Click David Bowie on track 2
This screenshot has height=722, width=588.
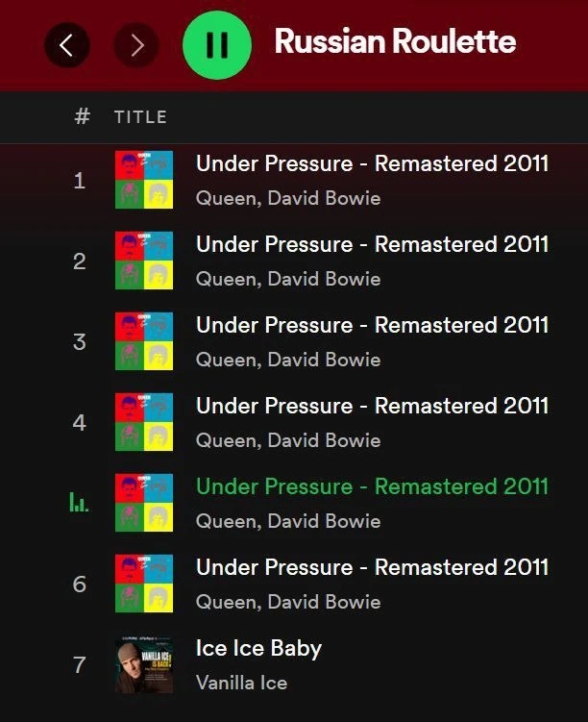coord(324,279)
